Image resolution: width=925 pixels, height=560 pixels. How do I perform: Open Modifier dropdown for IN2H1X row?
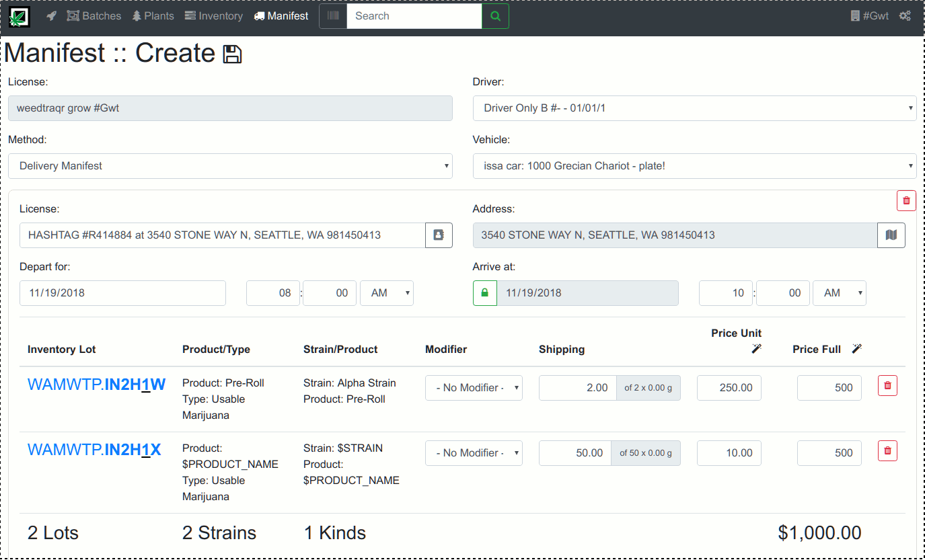[x=474, y=453]
